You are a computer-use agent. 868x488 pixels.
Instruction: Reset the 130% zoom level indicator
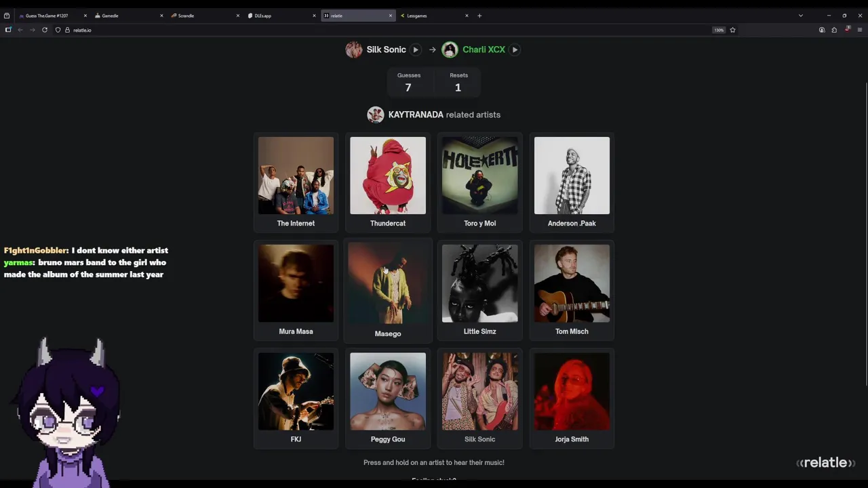point(719,30)
